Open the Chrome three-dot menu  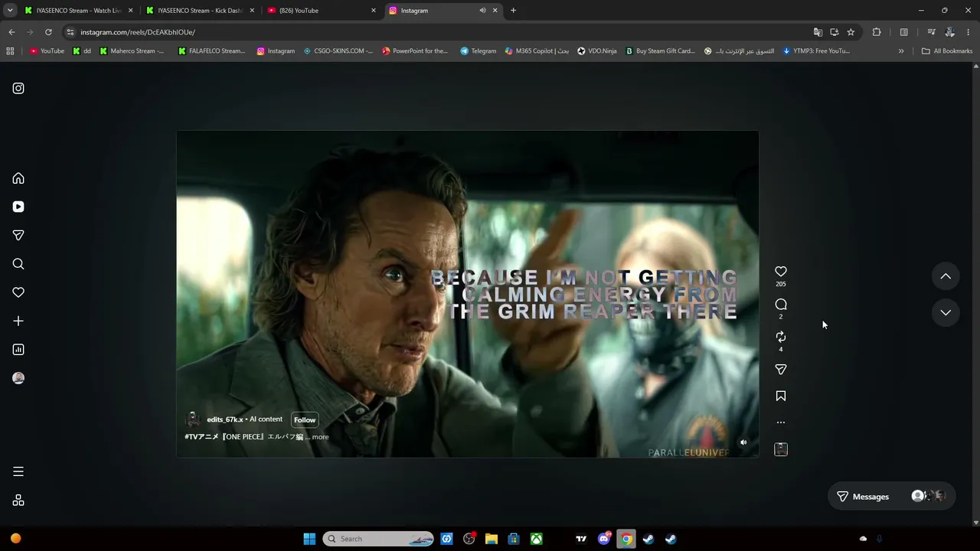(x=969, y=32)
